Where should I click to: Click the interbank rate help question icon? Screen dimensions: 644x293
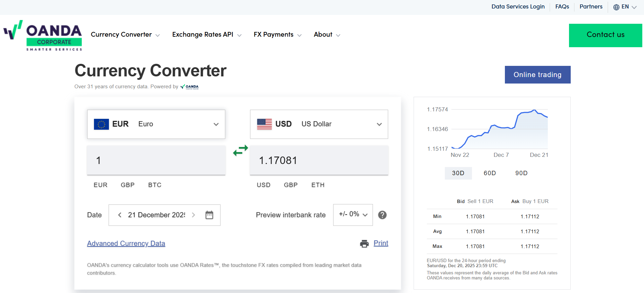coord(382,215)
